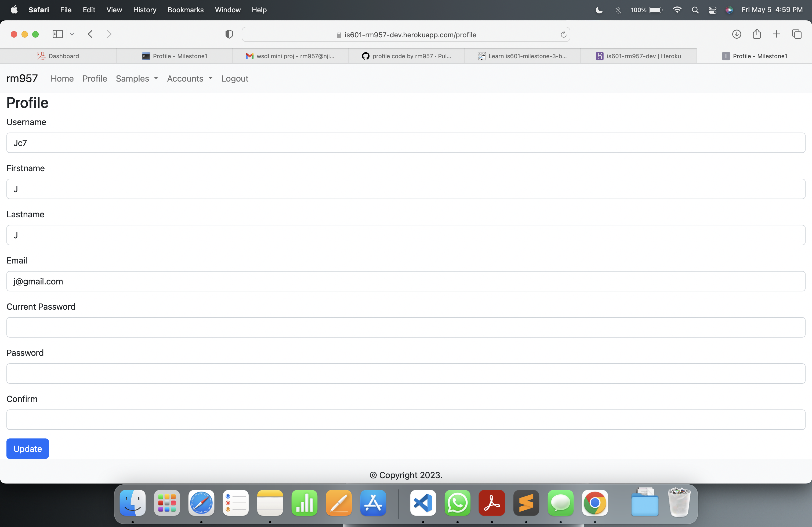Screen dimensions: 812x527
Task: Toggle Focus moon icon in the menu bar
Action: point(599,10)
